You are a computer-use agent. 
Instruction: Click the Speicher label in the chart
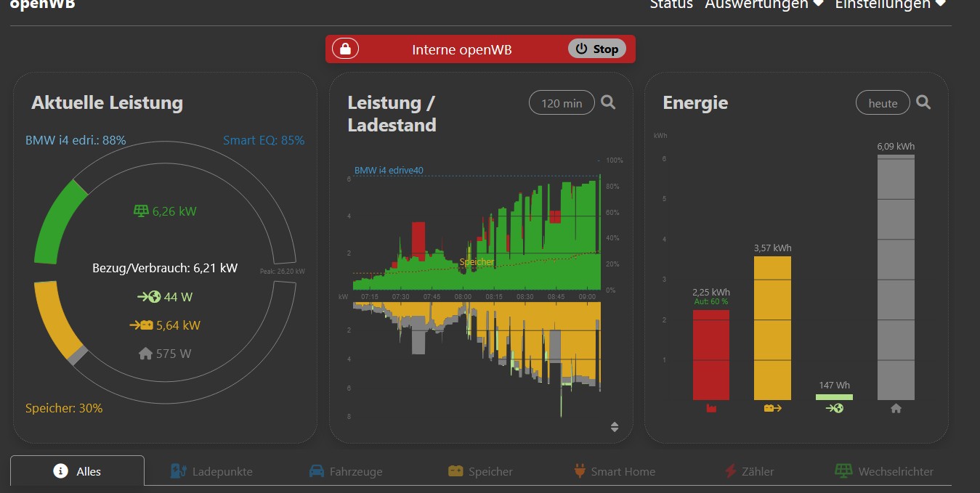click(x=477, y=261)
